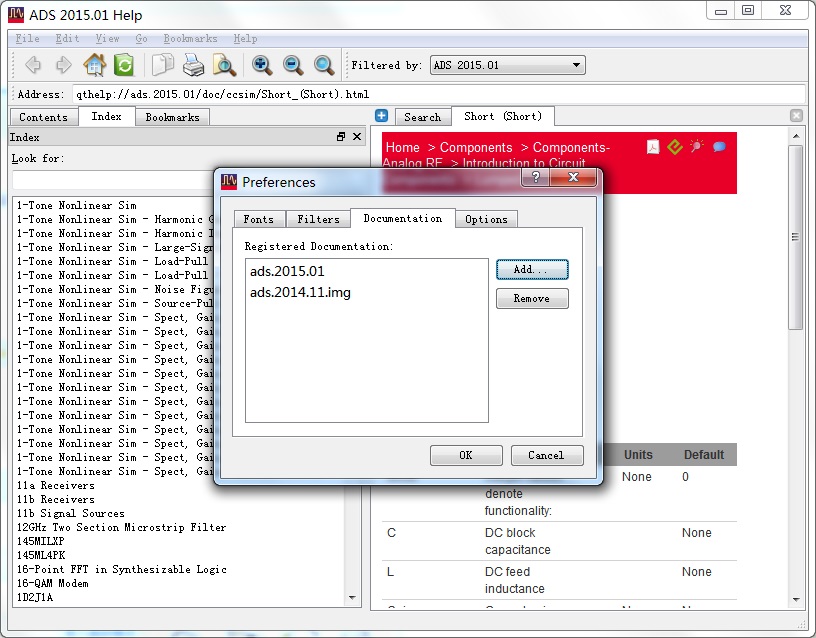Click the Preferences dialog help question button
The width and height of the screenshot is (816, 638).
[536, 177]
